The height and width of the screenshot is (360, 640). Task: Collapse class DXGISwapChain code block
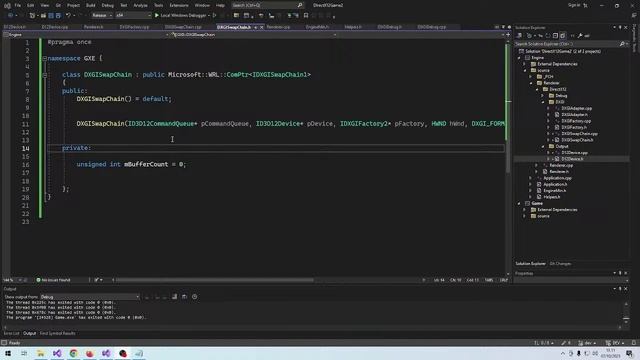point(44,75)
